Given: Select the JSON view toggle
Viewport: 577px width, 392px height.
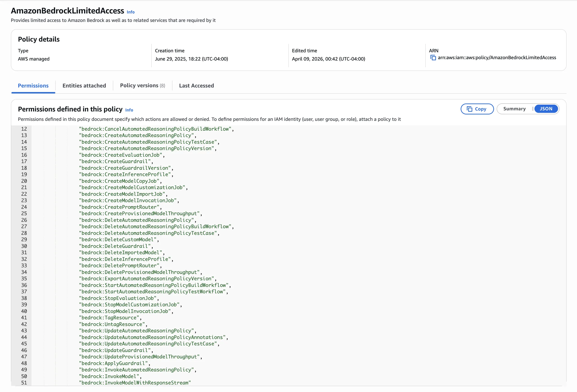Looking at the screenshot, I should point(546,109).
